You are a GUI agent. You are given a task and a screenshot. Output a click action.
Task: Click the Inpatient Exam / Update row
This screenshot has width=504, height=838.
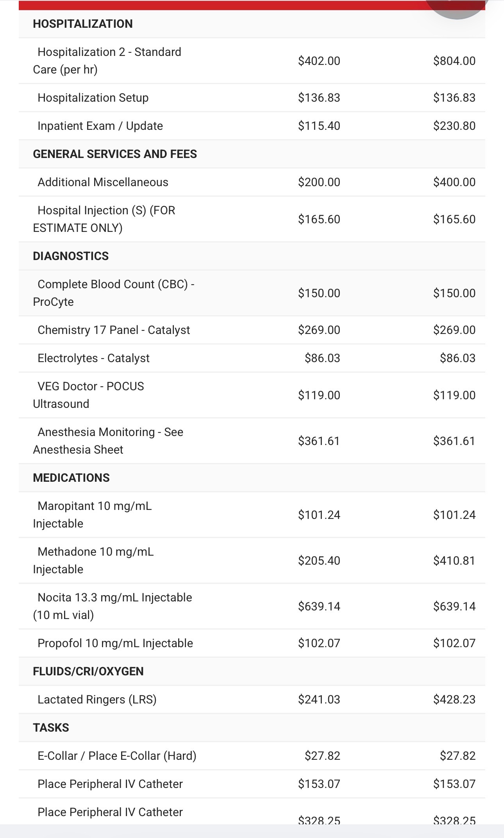pos(100,126)
